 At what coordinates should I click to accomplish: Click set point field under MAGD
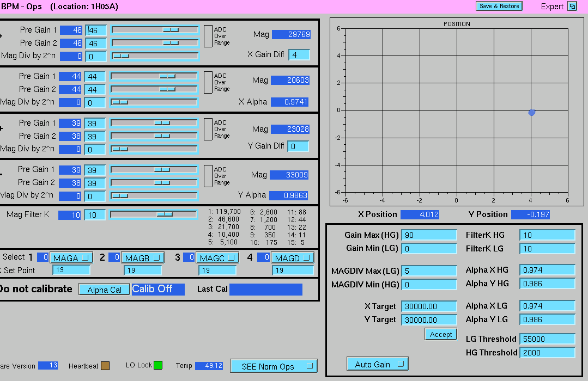pos(293,270)
